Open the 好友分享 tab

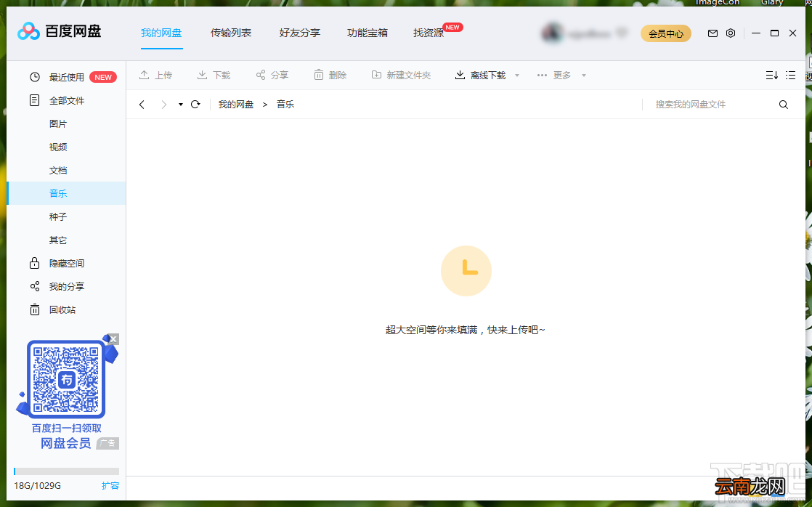[x=300, y=33]
